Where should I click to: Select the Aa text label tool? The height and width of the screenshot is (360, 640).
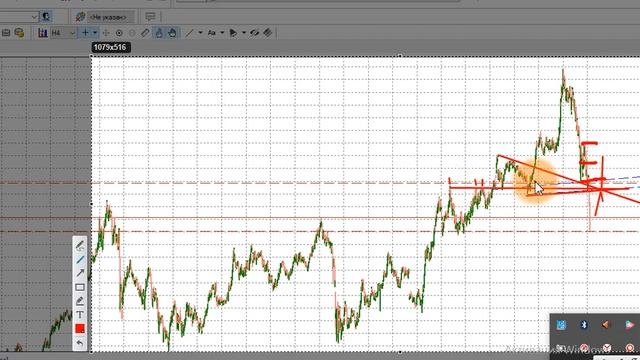click(211, 33)
